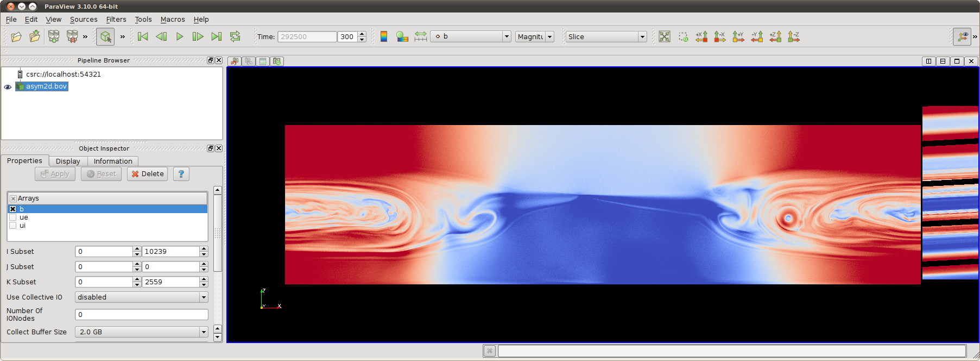Switch to the Display tab
The image size is (980, 361).
[68, 161]
